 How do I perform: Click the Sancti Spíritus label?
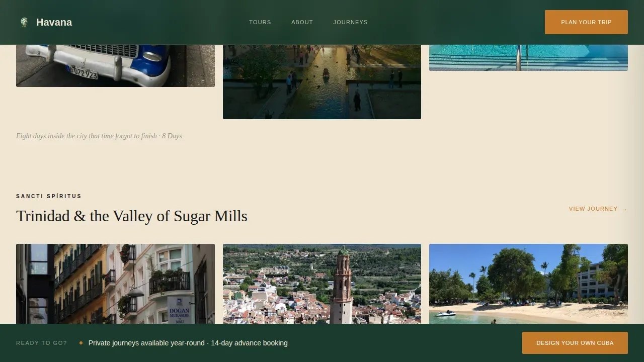tap(49, 196)
